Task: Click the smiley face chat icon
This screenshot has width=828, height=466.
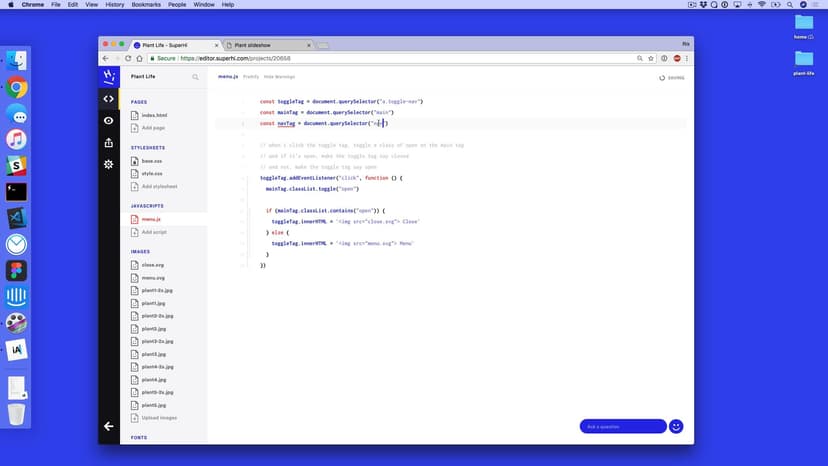Action: [676, 426]
